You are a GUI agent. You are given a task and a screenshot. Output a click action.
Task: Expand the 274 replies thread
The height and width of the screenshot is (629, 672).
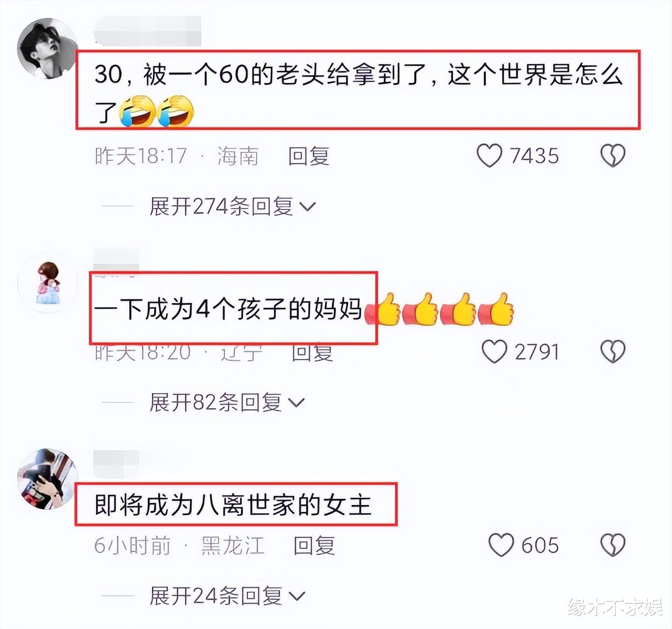tap(233, 207)
